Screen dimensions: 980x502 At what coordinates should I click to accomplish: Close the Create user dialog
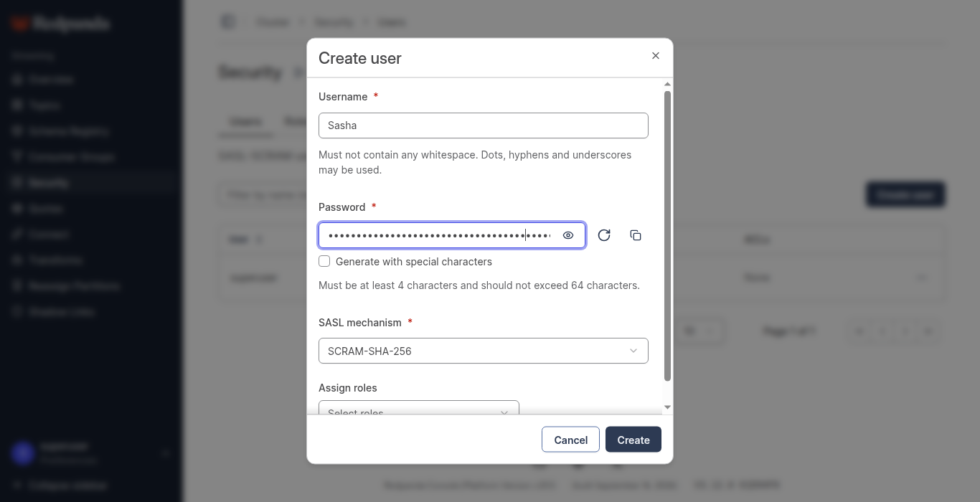[x=655, y=56]
